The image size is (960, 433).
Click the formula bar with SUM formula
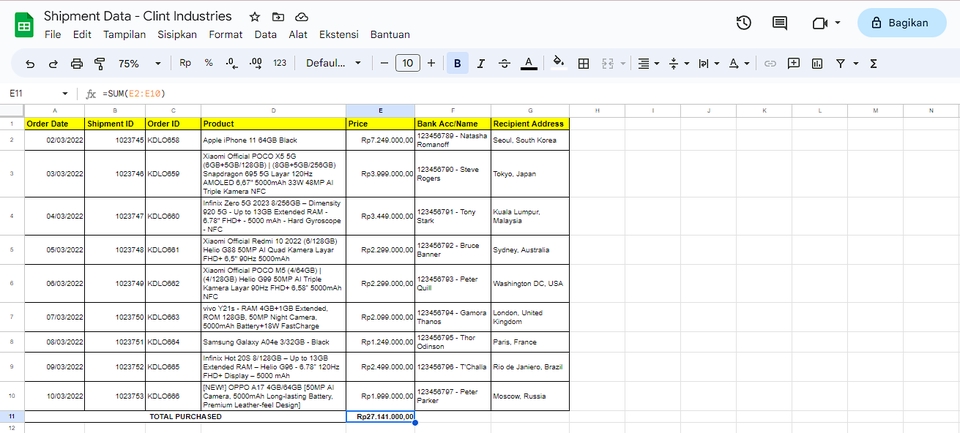pyautogui.click(x=527, y=94)
